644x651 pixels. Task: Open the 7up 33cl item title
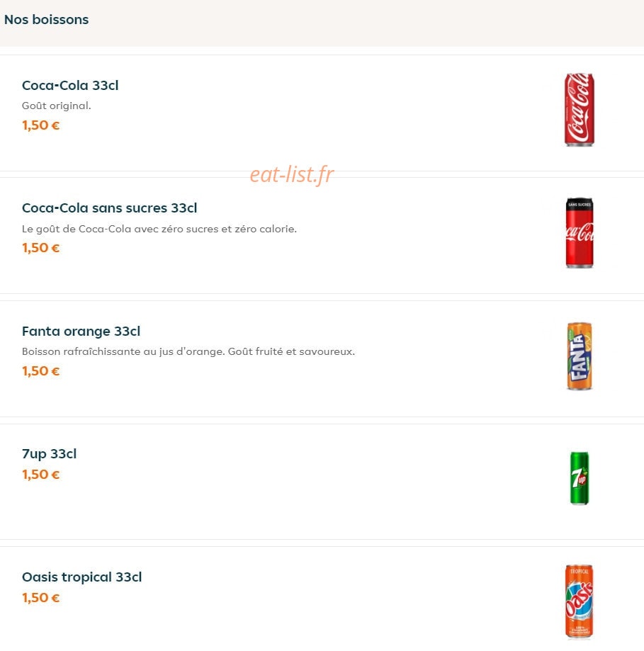pos(49,454)
